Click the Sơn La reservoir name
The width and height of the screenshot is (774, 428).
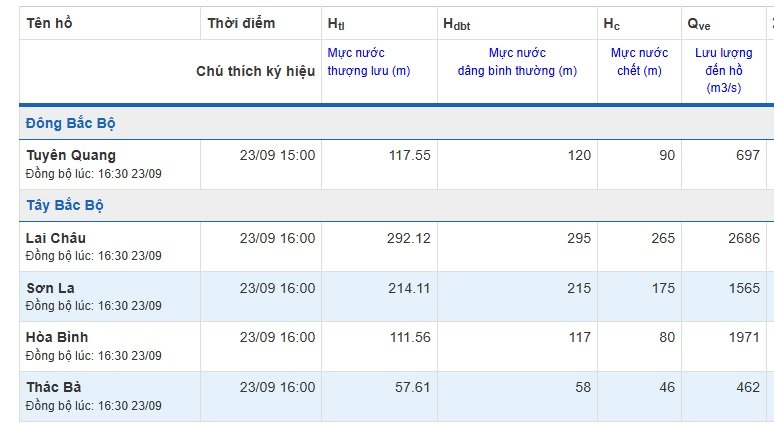coord(50,288)
